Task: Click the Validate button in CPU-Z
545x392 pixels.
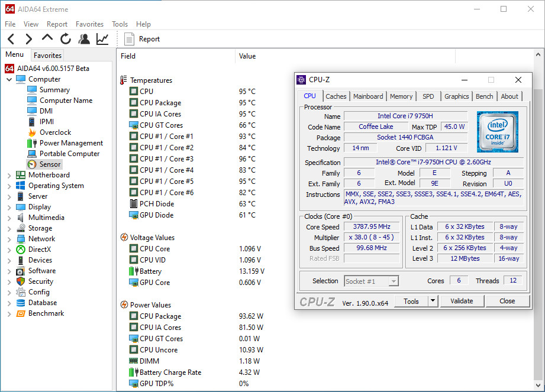Action: [462, 301]
